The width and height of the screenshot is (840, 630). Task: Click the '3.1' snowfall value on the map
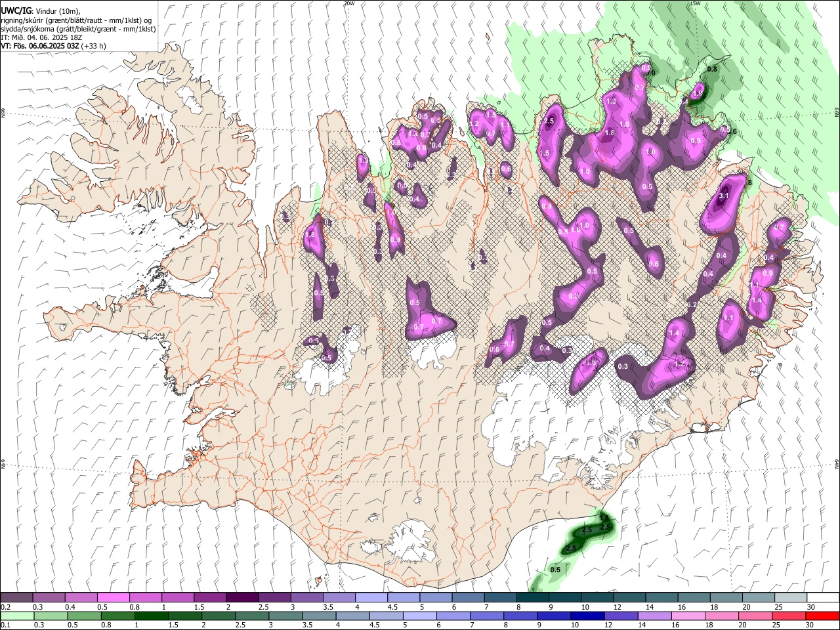724,196
